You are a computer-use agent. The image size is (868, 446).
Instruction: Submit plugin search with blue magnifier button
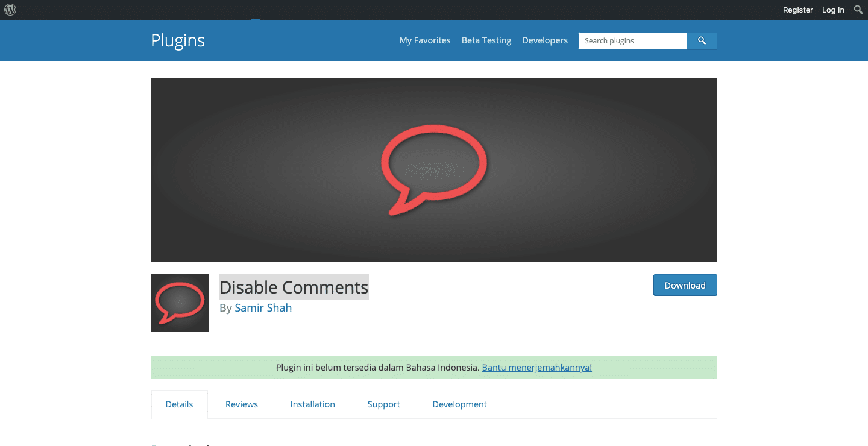click(702, 40)
